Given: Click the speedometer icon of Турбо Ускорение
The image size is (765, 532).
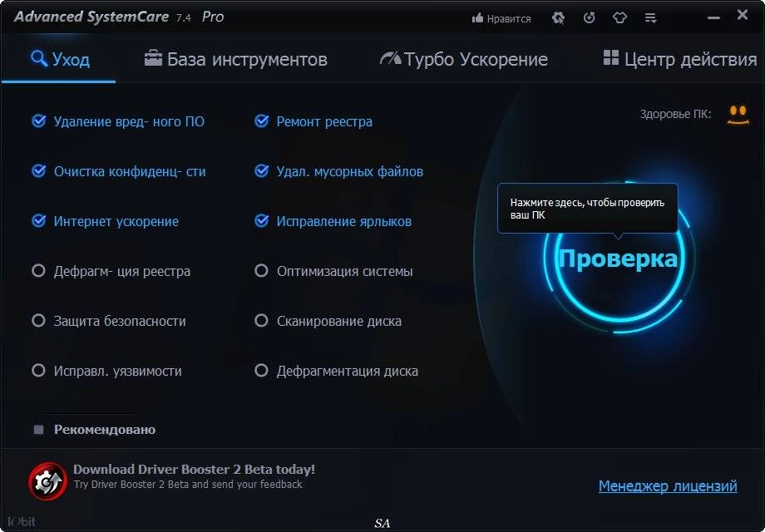Looking at the screenshot, I should click(x=390, y=58).
